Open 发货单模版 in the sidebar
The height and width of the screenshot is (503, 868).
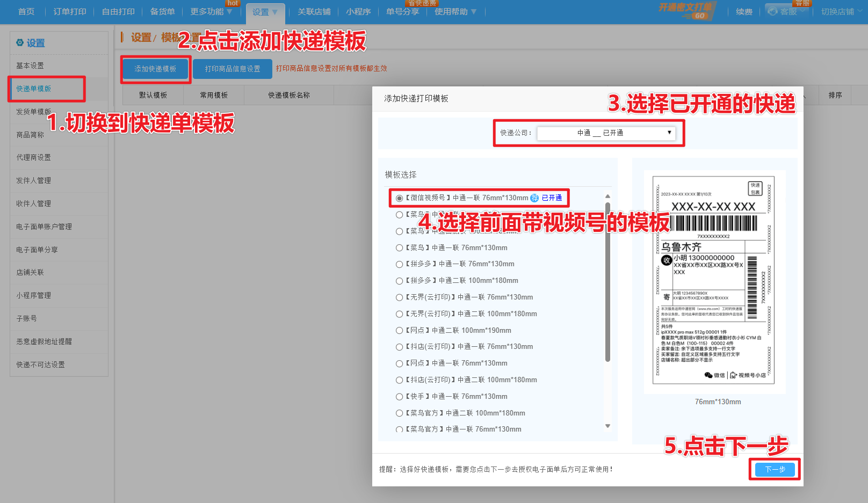[59, 112]
